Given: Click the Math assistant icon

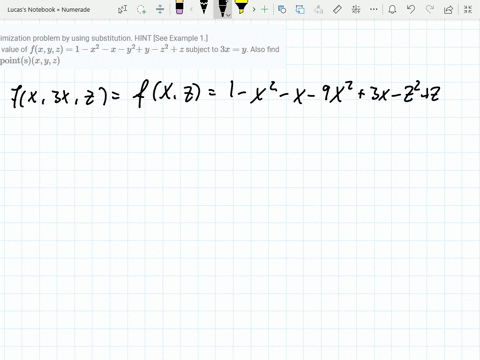Looking at the screenshot, I should coord(356,9).
